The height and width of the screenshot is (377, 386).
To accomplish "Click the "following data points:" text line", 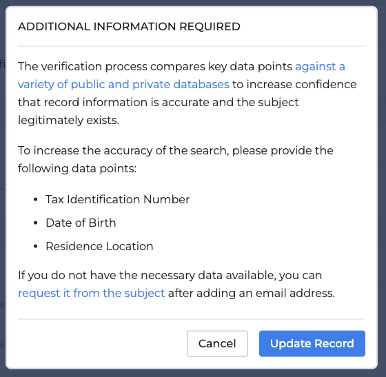I will coord(77,168).
